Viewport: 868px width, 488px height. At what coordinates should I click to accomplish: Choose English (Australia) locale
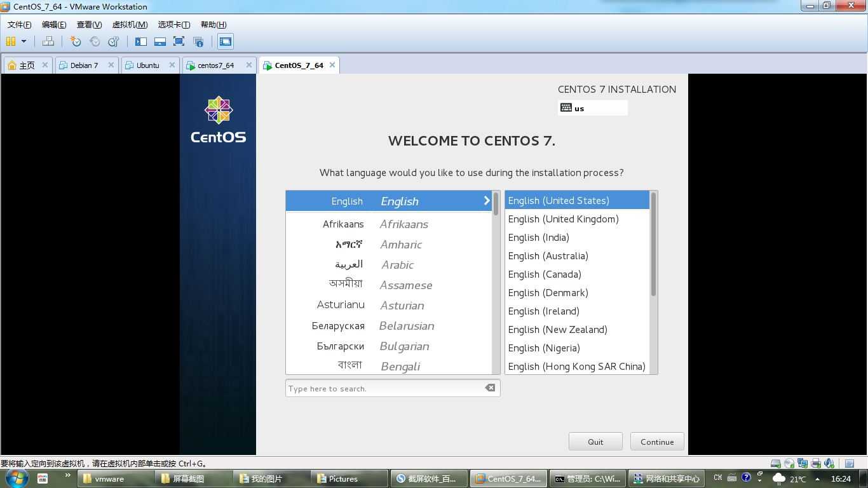[x=577, y=255]
